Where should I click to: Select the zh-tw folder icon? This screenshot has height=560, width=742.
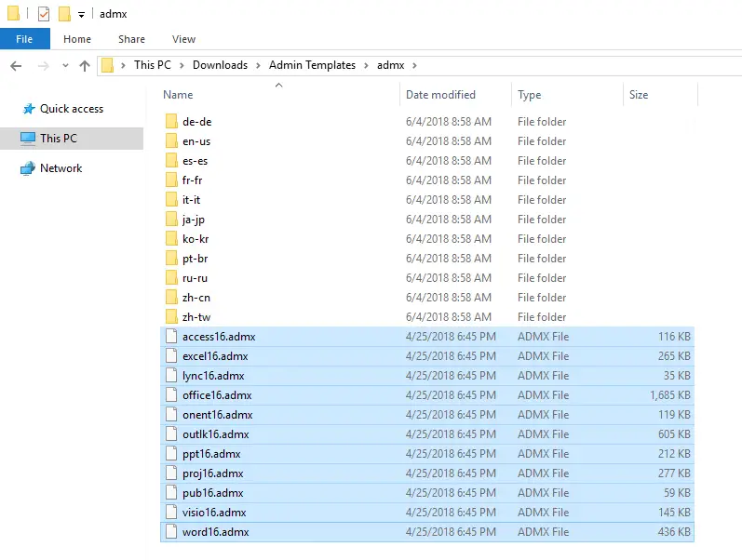171,316
